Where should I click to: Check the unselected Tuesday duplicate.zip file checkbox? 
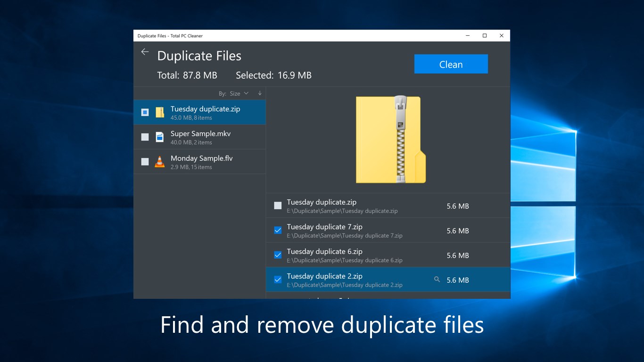pyautogui.click(x=278, y=206)
